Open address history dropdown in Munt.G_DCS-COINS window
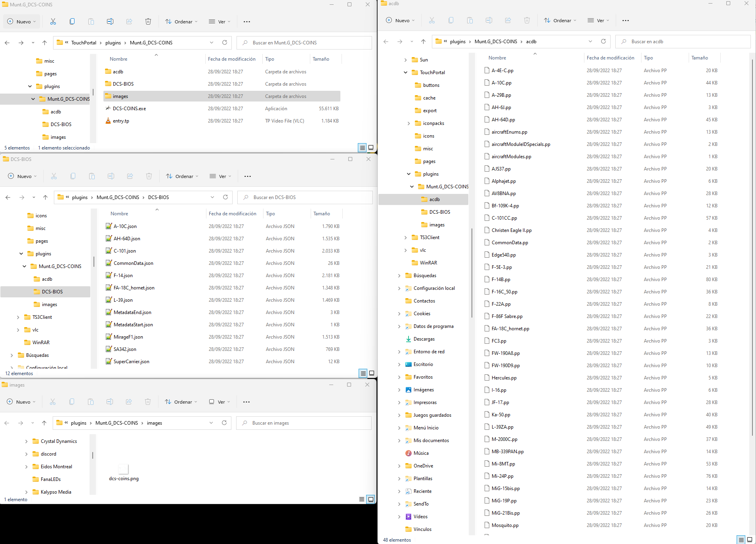 coord(212,42)
